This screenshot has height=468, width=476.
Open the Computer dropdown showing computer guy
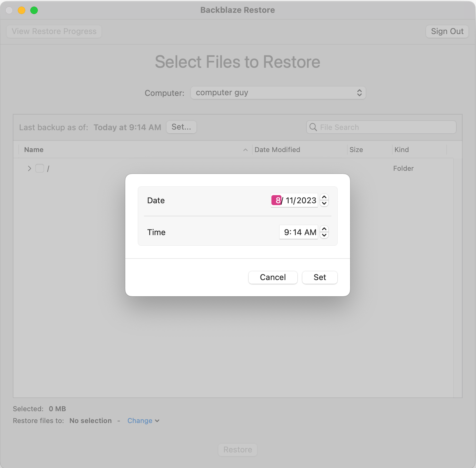(x=278, y=93)
